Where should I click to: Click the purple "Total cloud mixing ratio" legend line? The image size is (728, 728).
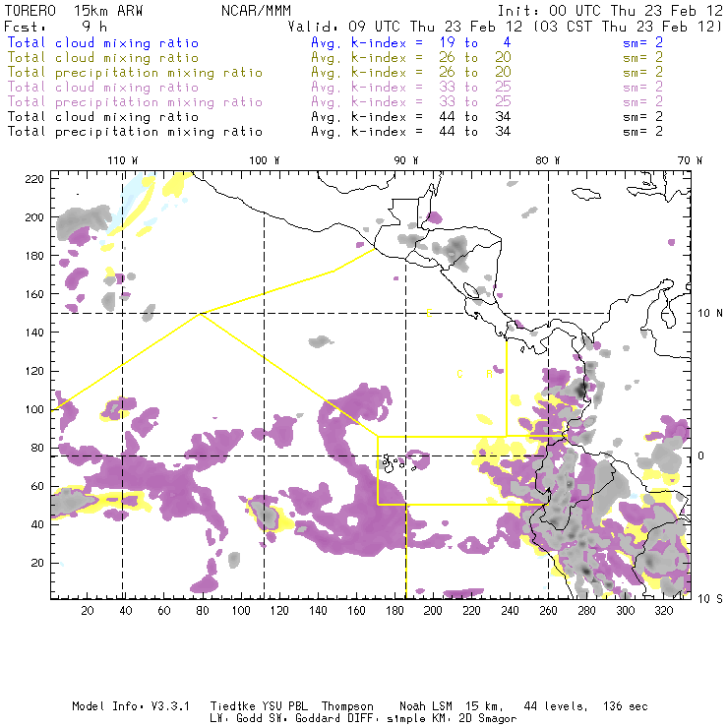pyautogui.click(x=103, y=87)
